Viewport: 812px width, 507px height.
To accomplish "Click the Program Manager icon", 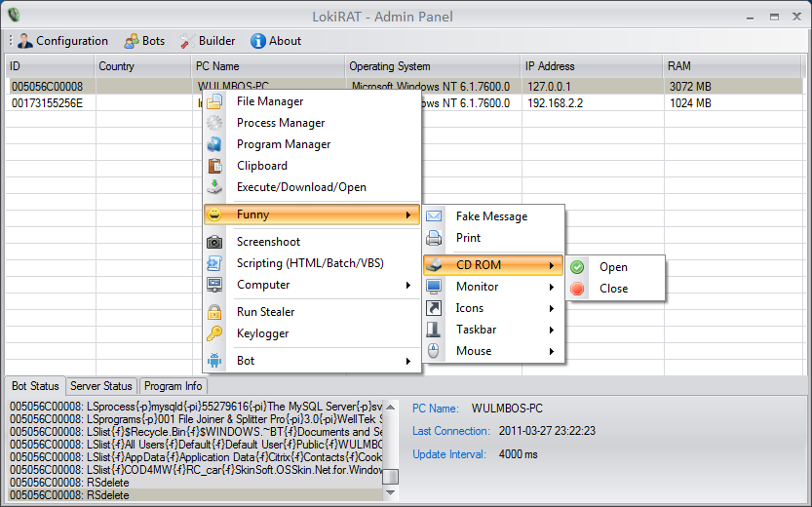I will click(214, 144).
